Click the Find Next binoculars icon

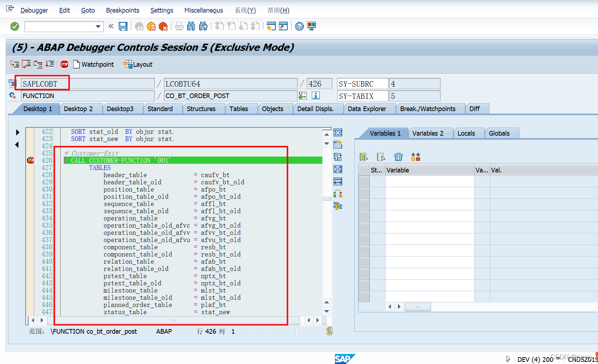(203, 26)
